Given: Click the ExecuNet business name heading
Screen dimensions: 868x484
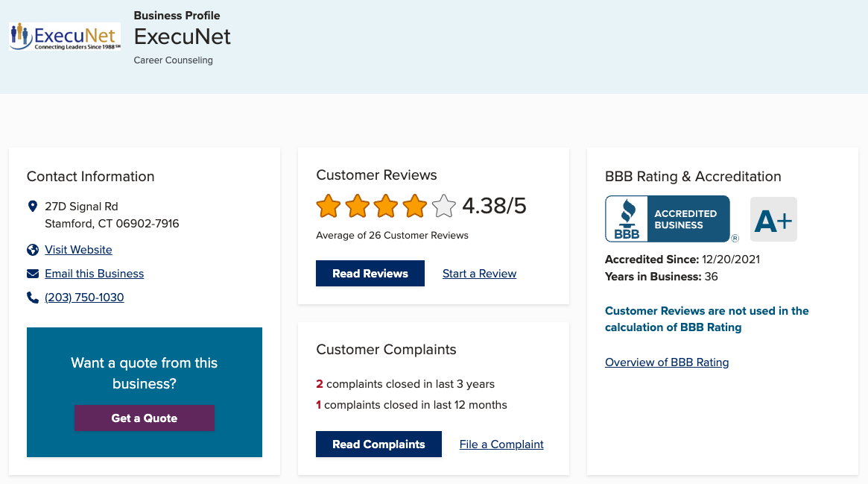Looking at the screenshot, I should pyautogui.click(x=182, y=37).
